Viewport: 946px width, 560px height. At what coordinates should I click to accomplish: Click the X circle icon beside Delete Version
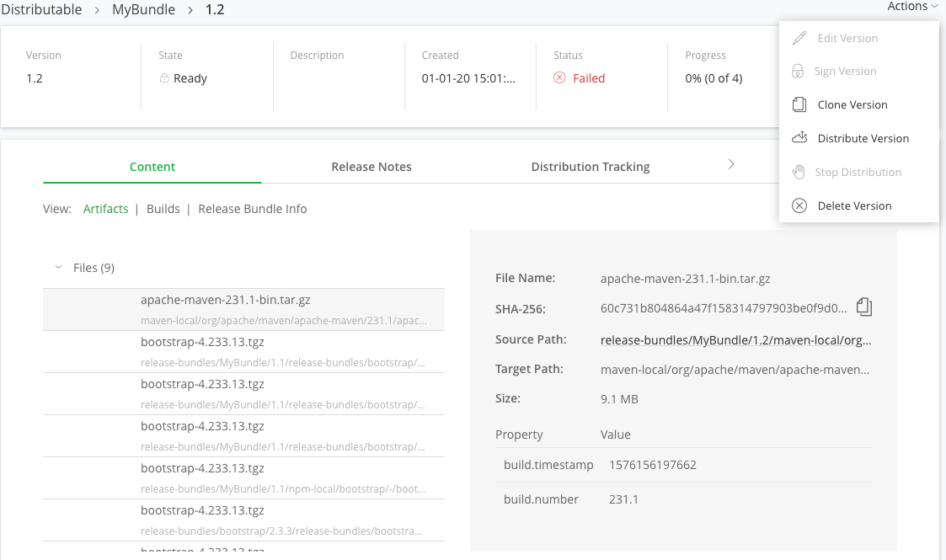click(799, 205)
